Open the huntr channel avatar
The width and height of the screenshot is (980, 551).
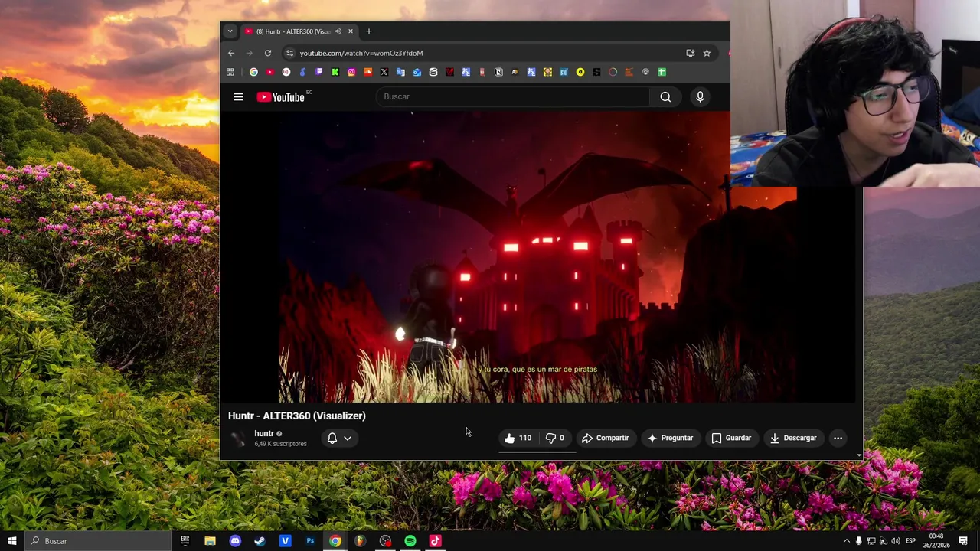pyautogui.click(x=239, y=438)
